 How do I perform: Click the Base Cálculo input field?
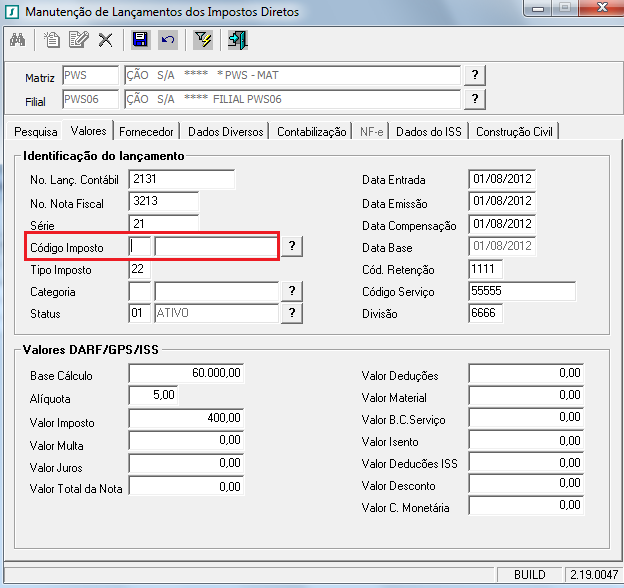[187, 373]
